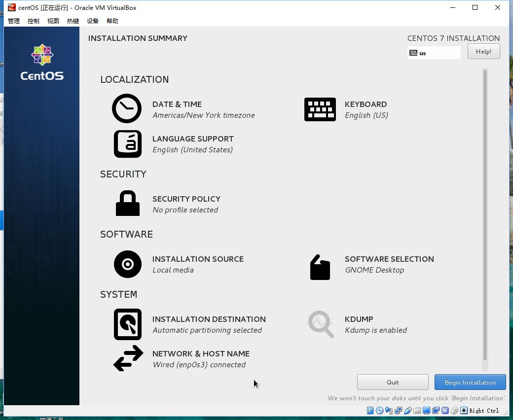Open Installation Source disc icon

coord(128,264)
